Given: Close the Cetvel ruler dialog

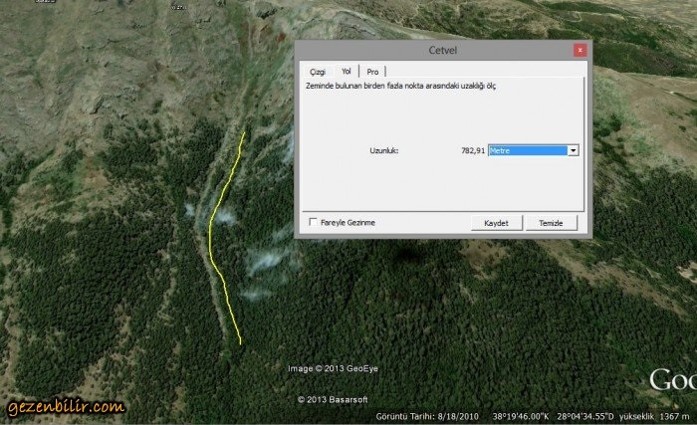Looking at the screenshot, I should pyautogui.click(x=580, y=50).
